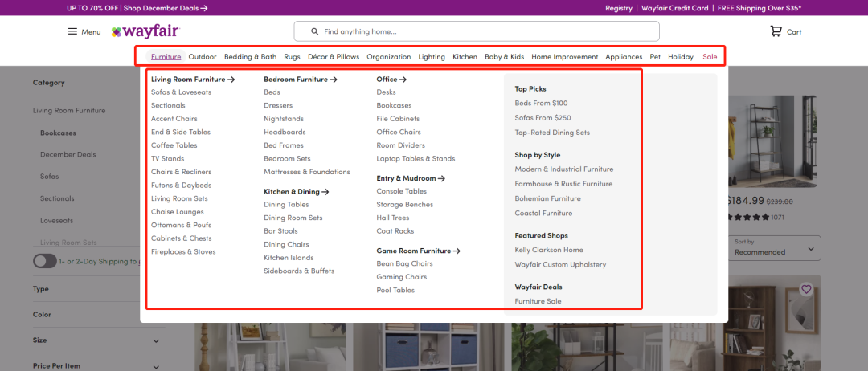The height and width of the screenshot is (371, 868).
Task: Click the arrow beside Game Room Furniture
Action: pos(457,251)
